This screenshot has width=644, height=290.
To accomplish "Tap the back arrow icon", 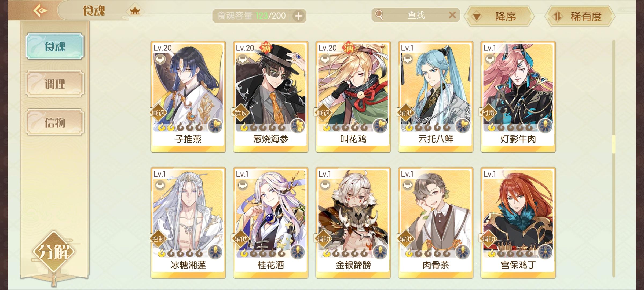I will (40, 11).
